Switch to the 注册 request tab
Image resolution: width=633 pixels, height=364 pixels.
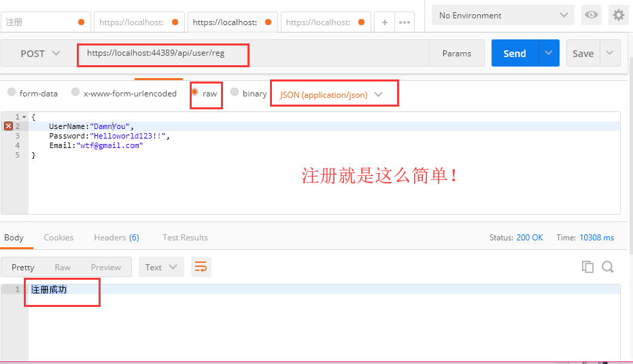[x=45, y=22]
